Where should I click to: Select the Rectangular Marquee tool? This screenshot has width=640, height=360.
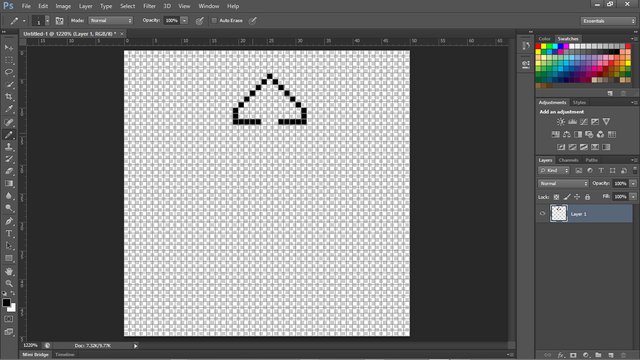(x=9, y=60)
